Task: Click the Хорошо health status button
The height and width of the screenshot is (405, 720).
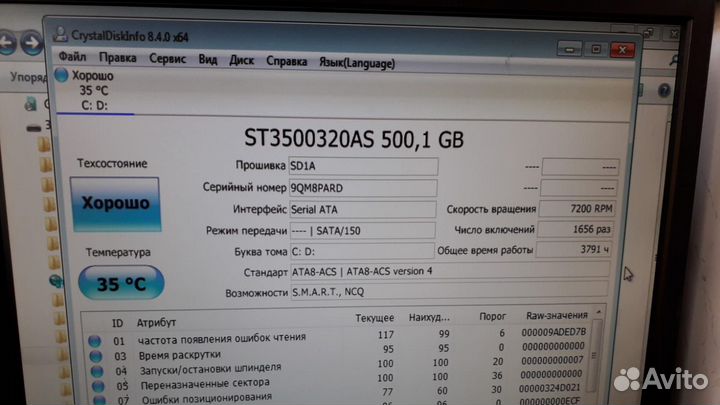Action: pos(115,204)
